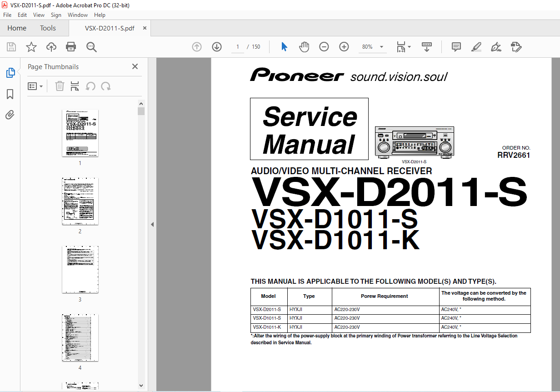Screen dimensions: 560x392
Task: Select the VSX-D2011-S.pdf document tab
Action: coord(110,28)
